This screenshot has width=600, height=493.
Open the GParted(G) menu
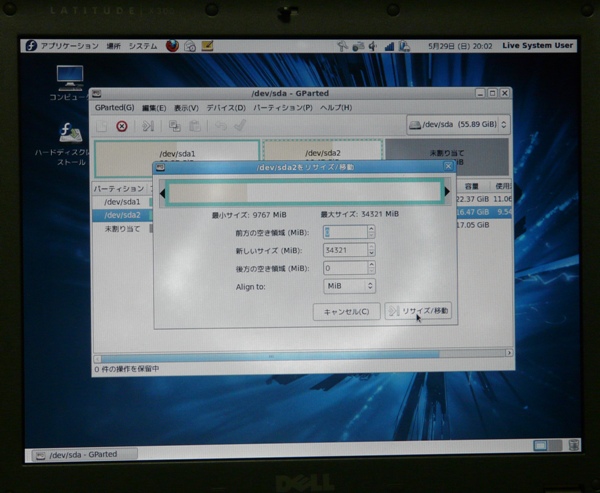(x=114, y=107)
